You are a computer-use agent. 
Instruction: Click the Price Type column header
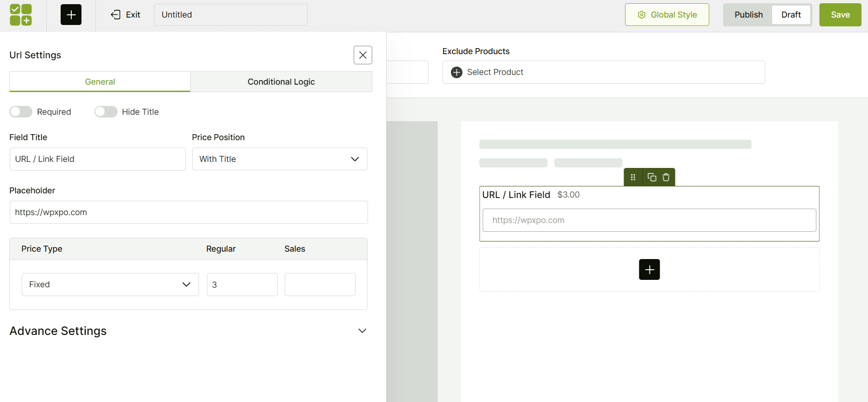[x=42, y=249]
